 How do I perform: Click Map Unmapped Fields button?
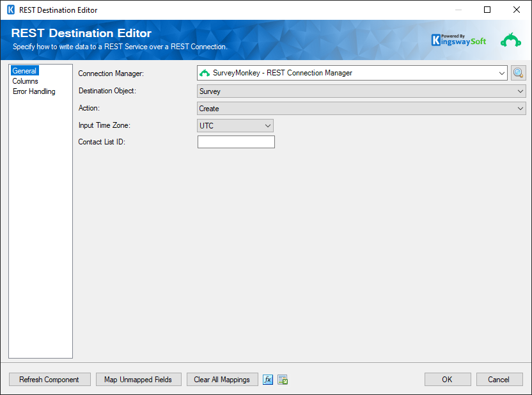(138, 380)
